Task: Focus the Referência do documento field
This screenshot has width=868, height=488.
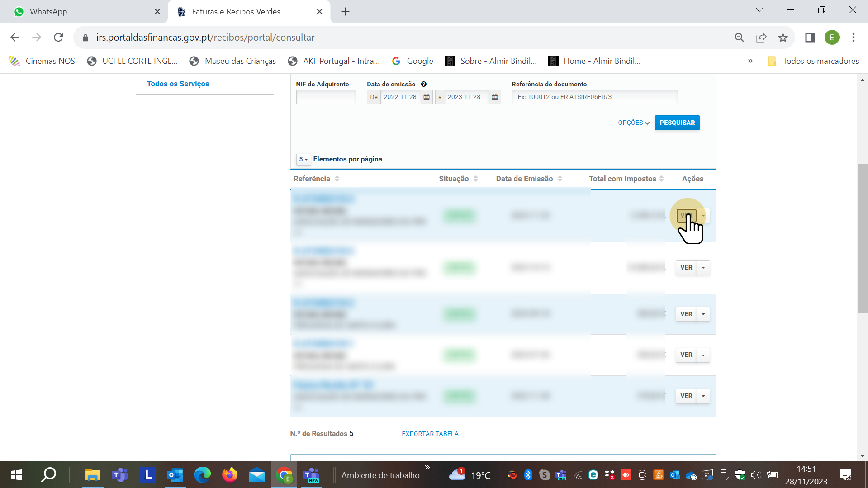Action: (594, 97)
